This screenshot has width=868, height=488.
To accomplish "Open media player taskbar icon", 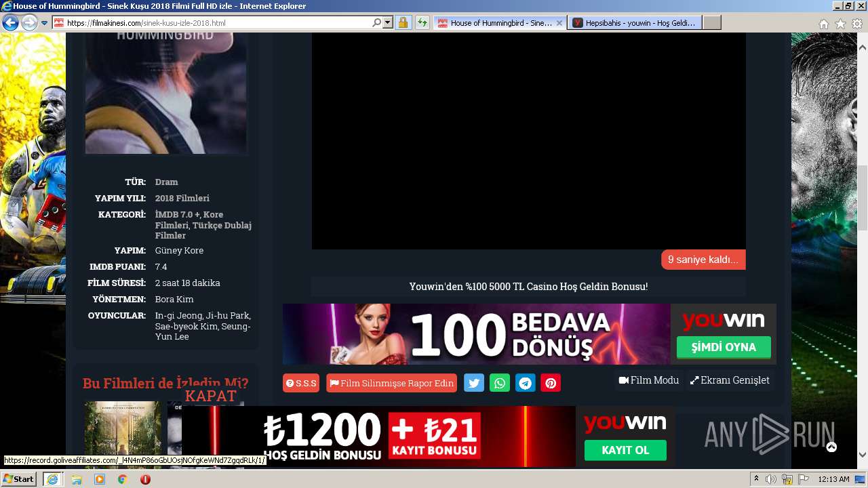I will pyautogui.click(x=100, y=479).
